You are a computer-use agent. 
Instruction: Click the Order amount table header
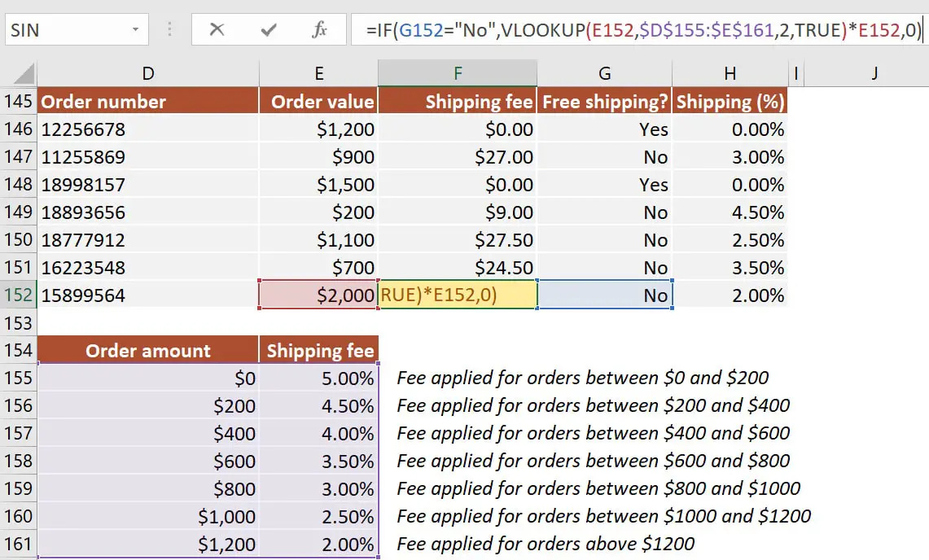[x=147, y=350]
